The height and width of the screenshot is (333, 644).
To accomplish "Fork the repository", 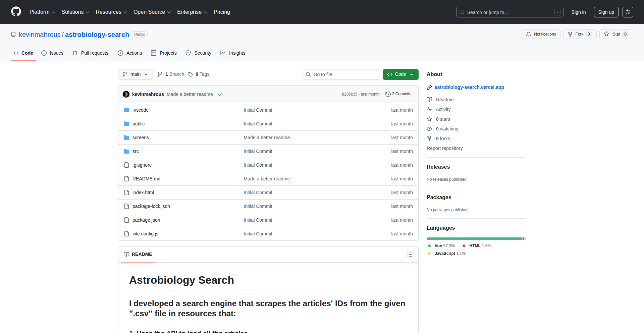I will 579,34.
